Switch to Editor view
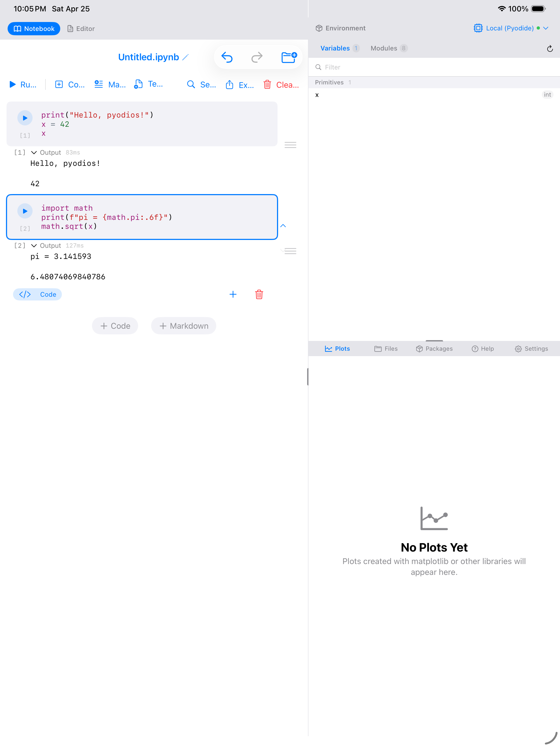 (81, 29)
